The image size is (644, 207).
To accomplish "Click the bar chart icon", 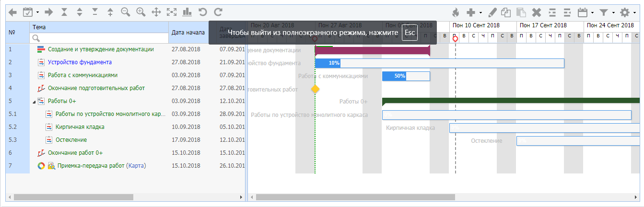I will coord(187,12).
